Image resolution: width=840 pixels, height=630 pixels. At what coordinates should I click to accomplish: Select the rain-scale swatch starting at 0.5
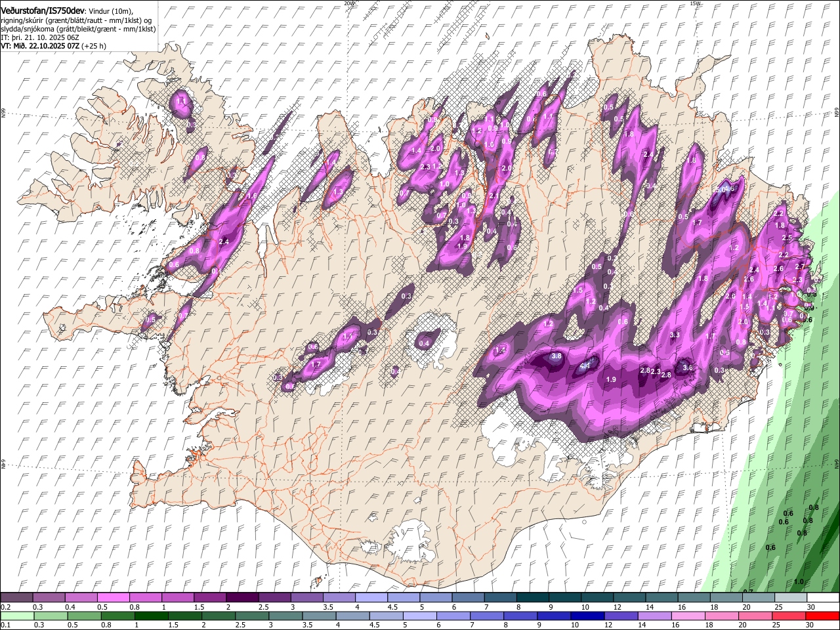point(84,616)
